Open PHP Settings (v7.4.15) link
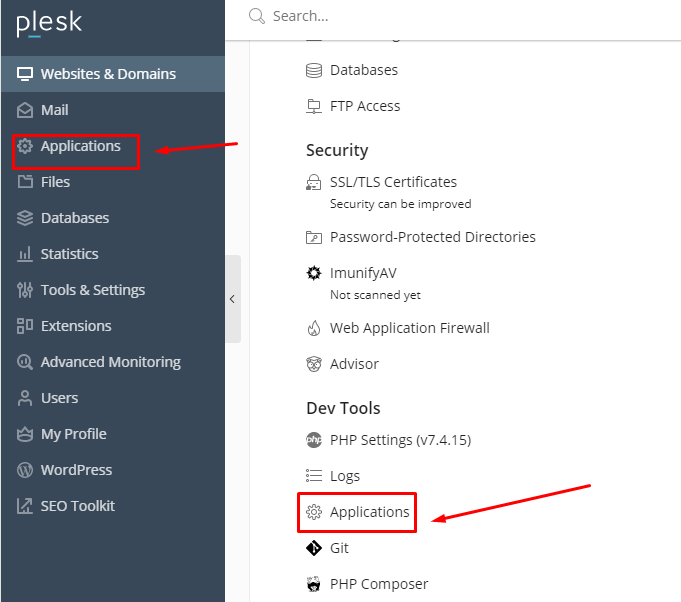Screen dimensions: 681x602 click(400, 440)
